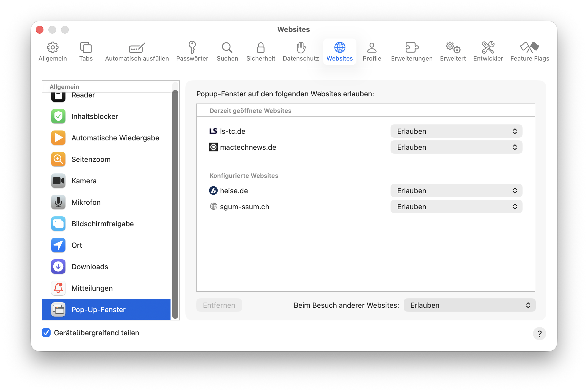Select the Inhaltsblocker shield item
Viewport: 588px width, 392px height.
[x=58, y=116]
